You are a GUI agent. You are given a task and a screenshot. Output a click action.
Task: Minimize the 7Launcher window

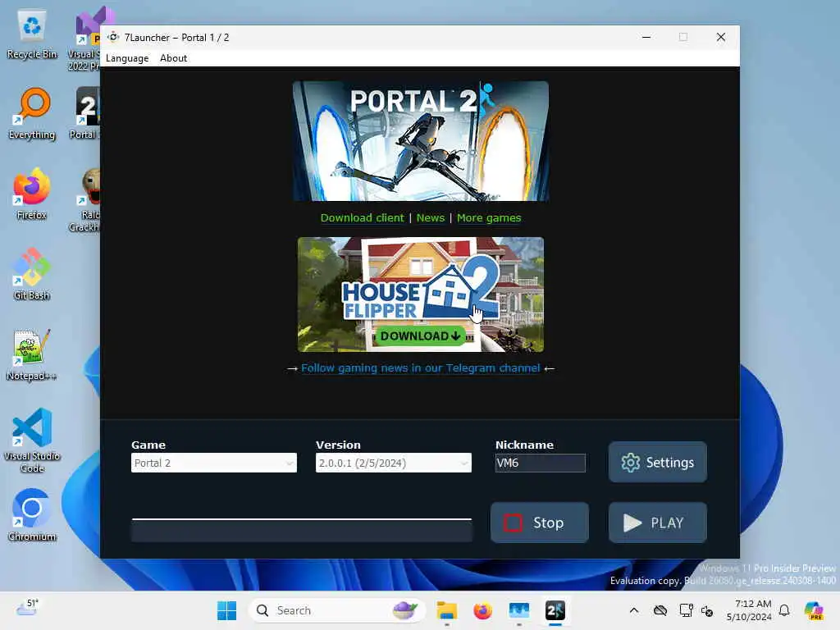point(646,37)
